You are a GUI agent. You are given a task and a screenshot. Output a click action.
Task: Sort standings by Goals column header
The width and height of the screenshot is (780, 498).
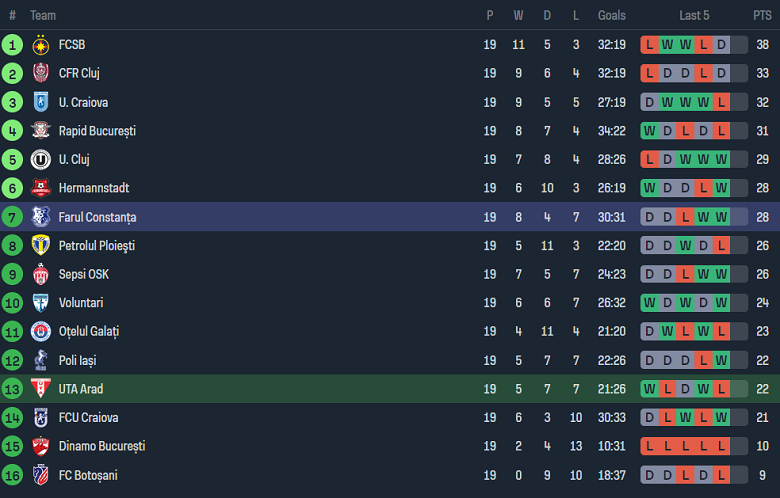coord(612,15)
